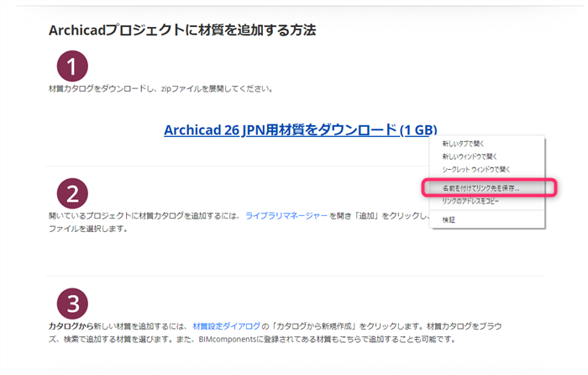Open the 材質設定ダイアログ link
The image size is (588, 375).
point(227,326)
